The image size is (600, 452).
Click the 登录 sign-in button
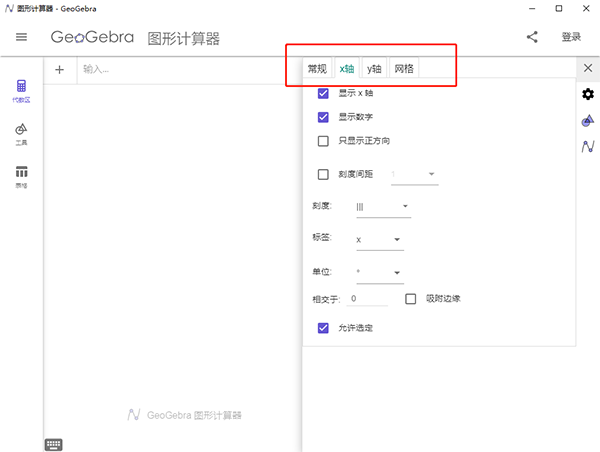pyautogui.click(x=571, y=38)
